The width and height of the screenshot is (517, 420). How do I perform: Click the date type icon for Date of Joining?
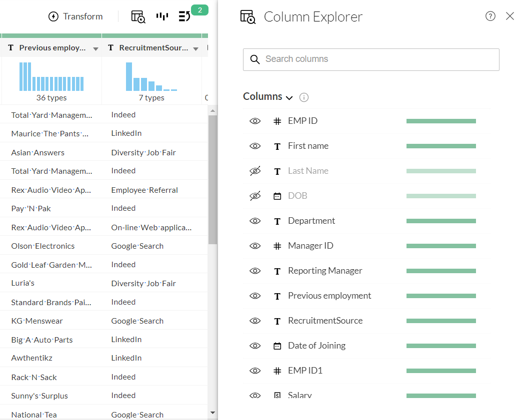point(277,346)
